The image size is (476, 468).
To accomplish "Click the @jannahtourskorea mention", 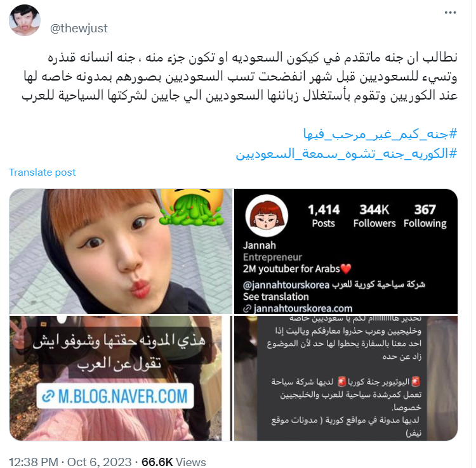I will 286,285.
